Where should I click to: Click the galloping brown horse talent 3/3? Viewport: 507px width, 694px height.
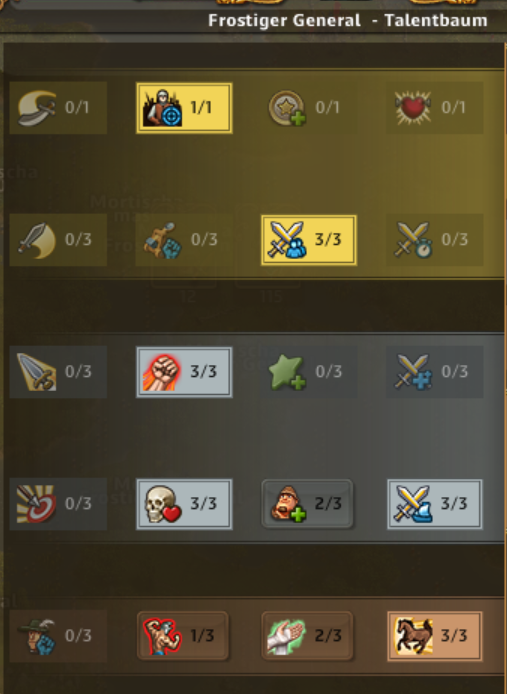(x=434, y=635)
